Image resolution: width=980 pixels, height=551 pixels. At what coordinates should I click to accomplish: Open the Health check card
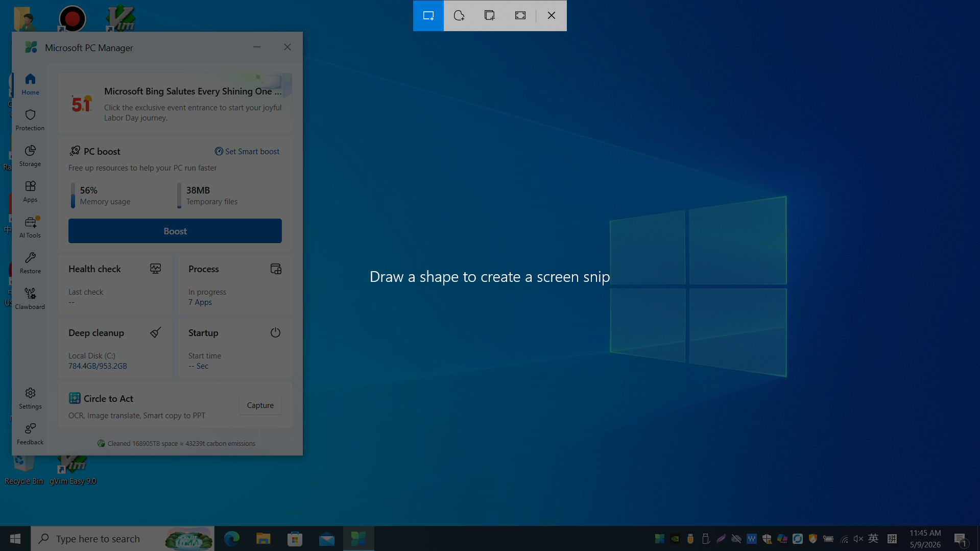coord(115,284)
